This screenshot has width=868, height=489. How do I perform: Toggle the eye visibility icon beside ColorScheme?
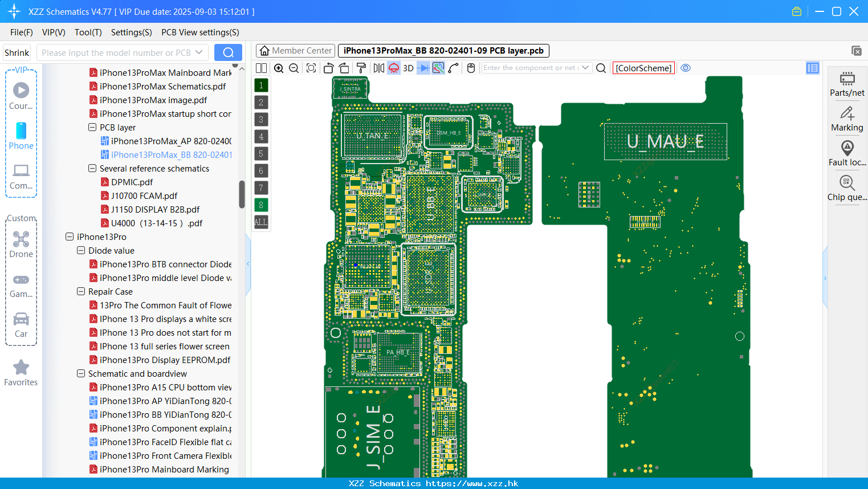tap(686, 68)
